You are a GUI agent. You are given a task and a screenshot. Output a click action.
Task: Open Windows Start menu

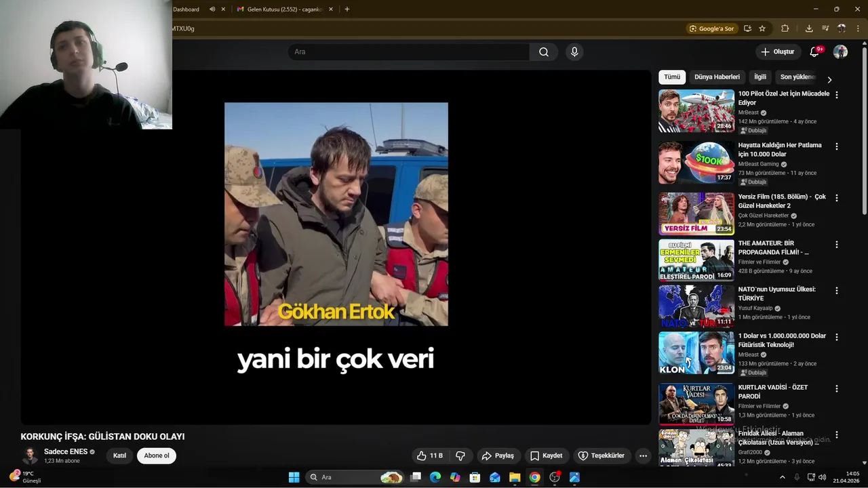pyautogui.click(x=294, y=477)
